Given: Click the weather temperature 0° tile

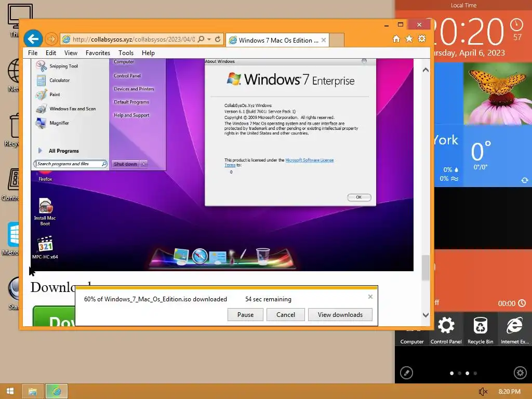Looking at the screenshot, I should (498, 156).
